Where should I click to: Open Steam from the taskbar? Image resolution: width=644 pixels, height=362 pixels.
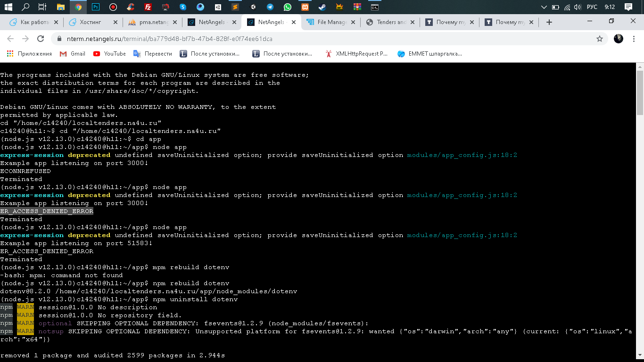pyautogui.click(x=322, y=7)
